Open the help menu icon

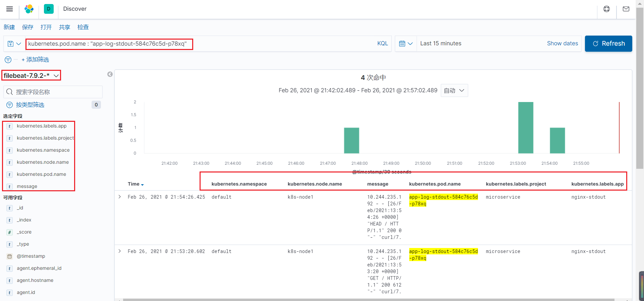(606, 9)
